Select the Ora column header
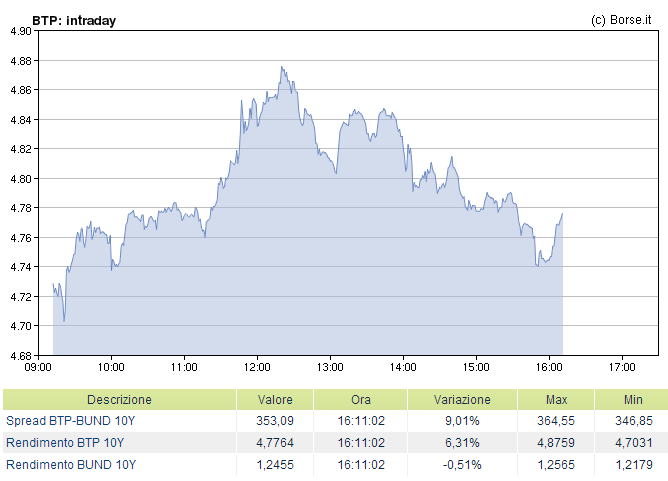 360,399
